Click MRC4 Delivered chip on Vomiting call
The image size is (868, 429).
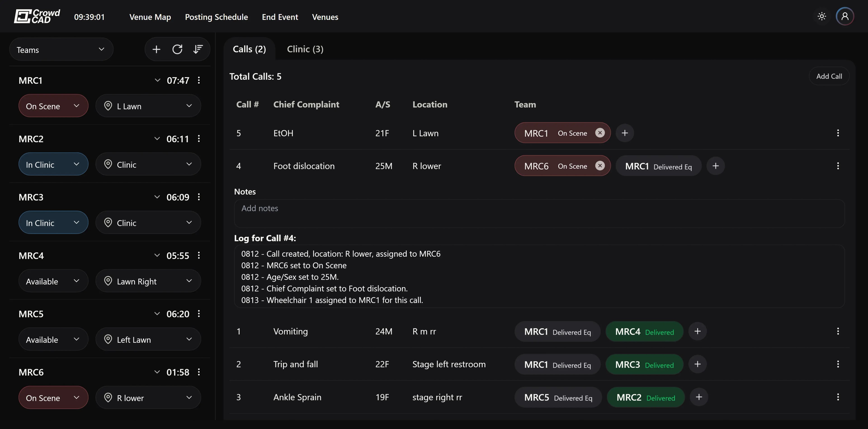pos(644,332)
